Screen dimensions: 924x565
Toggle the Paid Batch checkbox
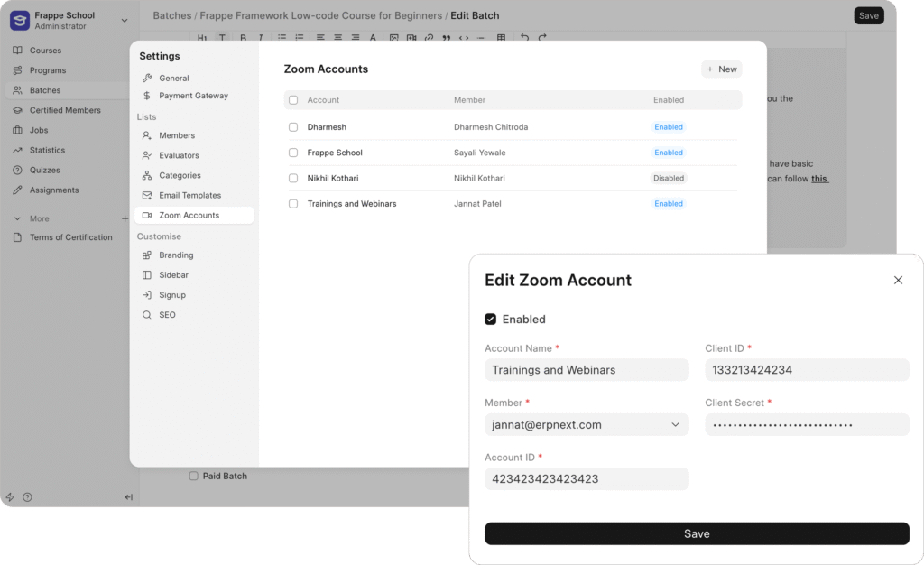(193, 476)
